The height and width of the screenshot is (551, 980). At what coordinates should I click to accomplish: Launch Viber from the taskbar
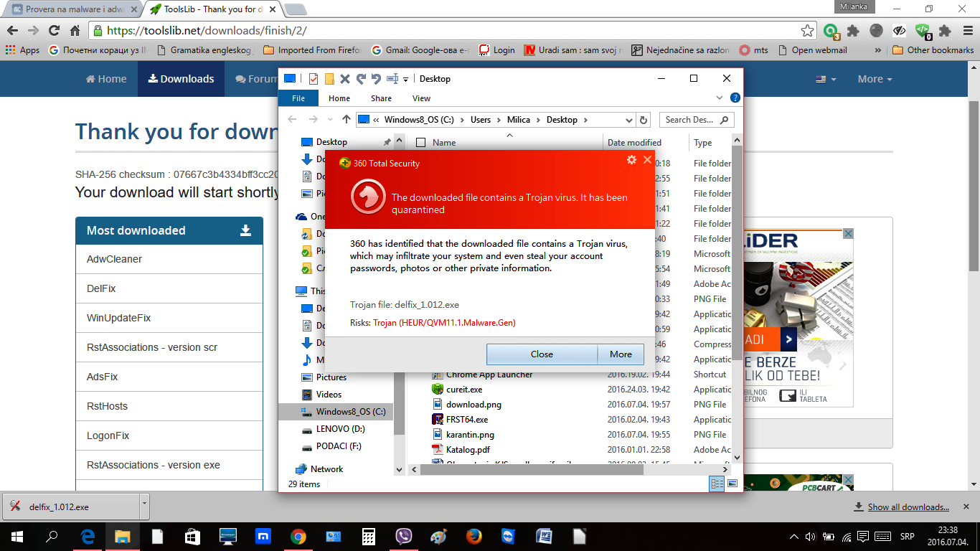click(403, 537)
